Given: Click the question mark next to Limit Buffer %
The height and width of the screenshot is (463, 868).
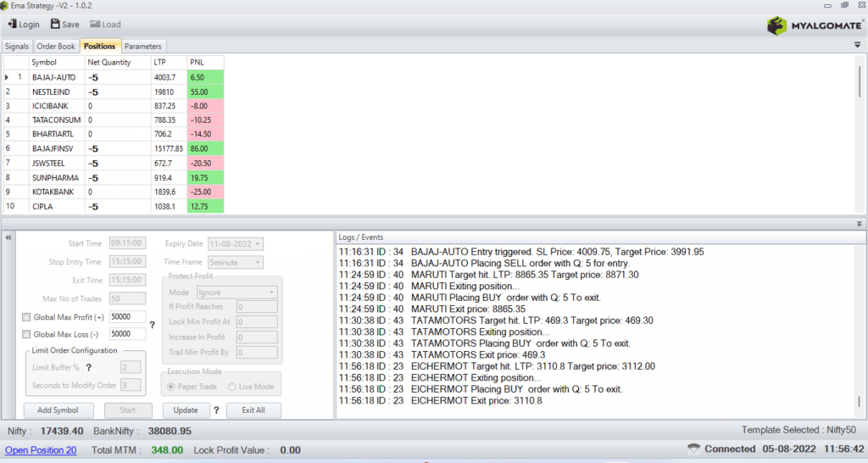Looking at the screenshot, I should pyautogui.click(x=88, y=367).
